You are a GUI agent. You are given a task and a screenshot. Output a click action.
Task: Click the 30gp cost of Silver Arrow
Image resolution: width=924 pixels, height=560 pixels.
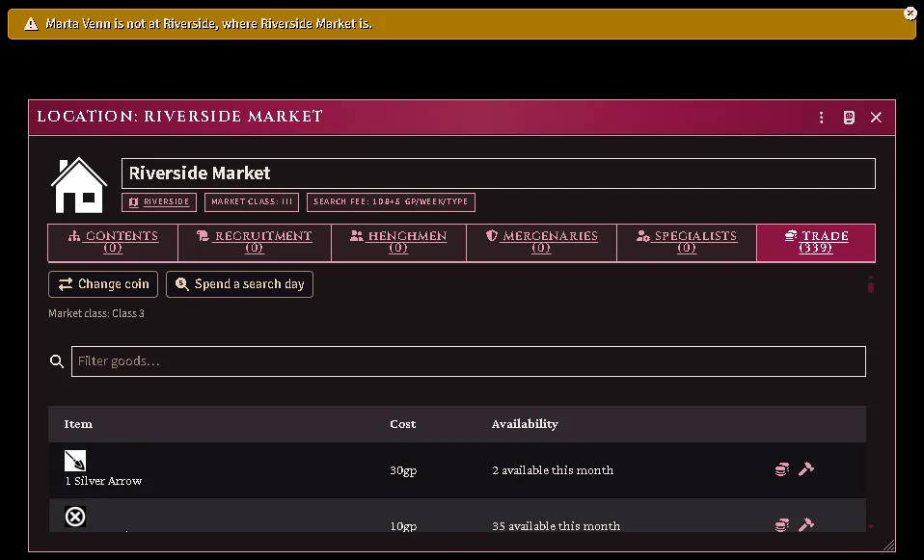[x=403, y=470]
